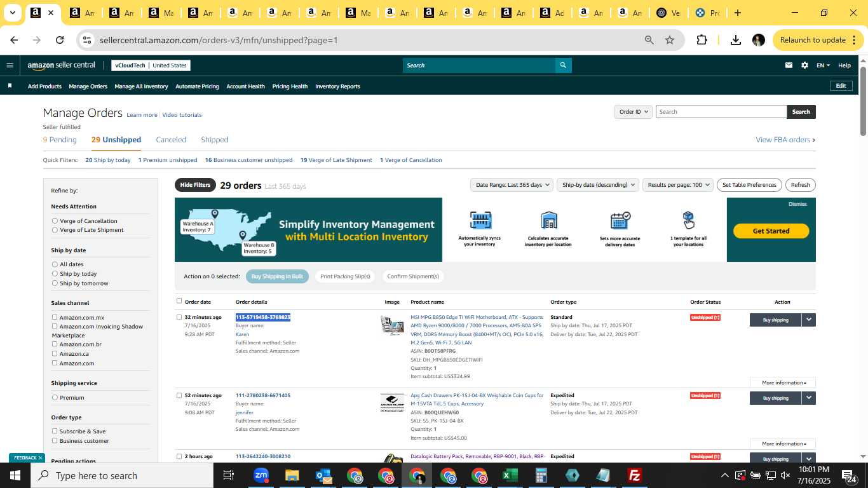Select Ship by tomorrow radio button
The height and width of the screenshot is (488, 868).
coord(55,283)
